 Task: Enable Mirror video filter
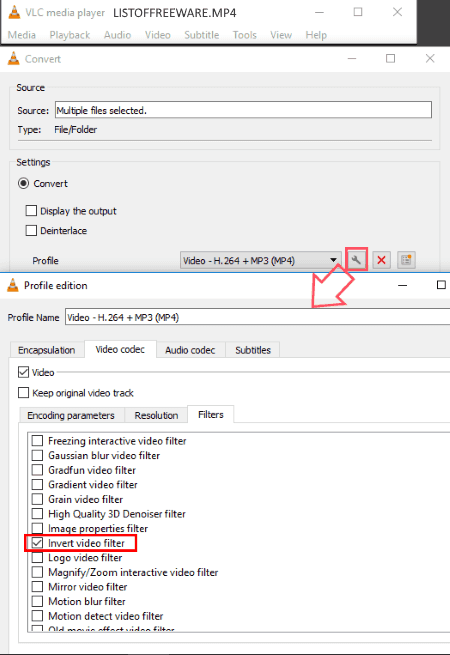click(38, 586)
